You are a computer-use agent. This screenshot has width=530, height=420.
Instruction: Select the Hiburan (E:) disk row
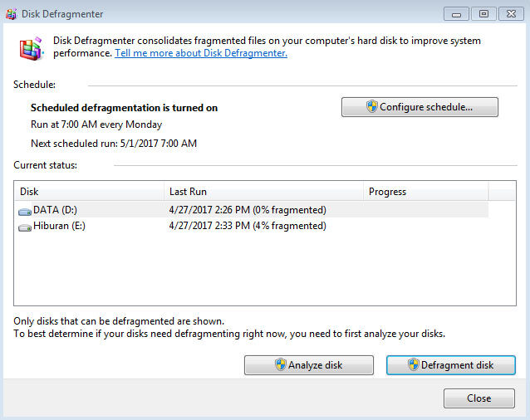tap(61, 226)
